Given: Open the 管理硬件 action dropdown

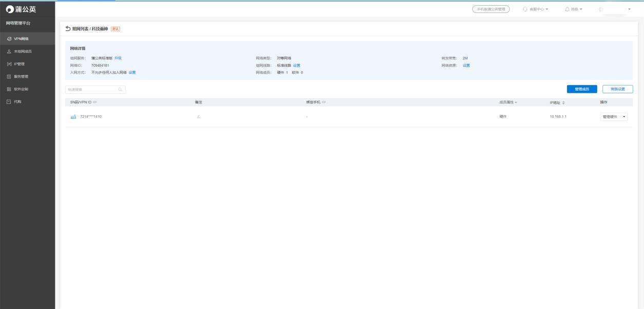Looking at the screenshot, I should [x=614, y=117].
